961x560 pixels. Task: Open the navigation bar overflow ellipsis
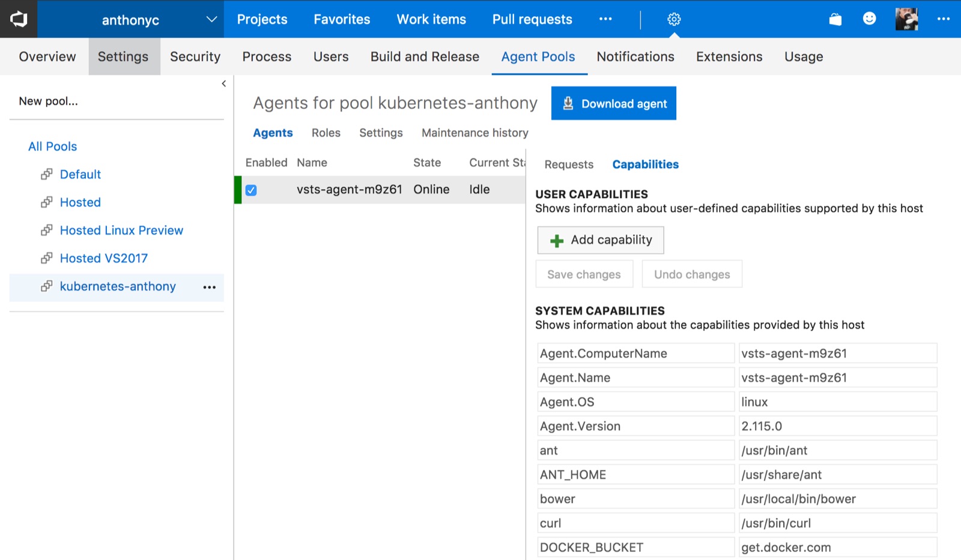click(x=605, y=19)
